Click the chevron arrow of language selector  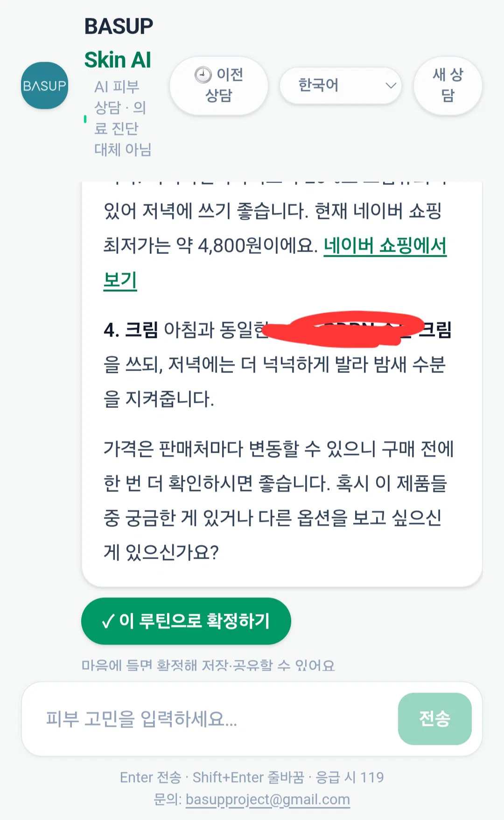(x=391, y=85)
